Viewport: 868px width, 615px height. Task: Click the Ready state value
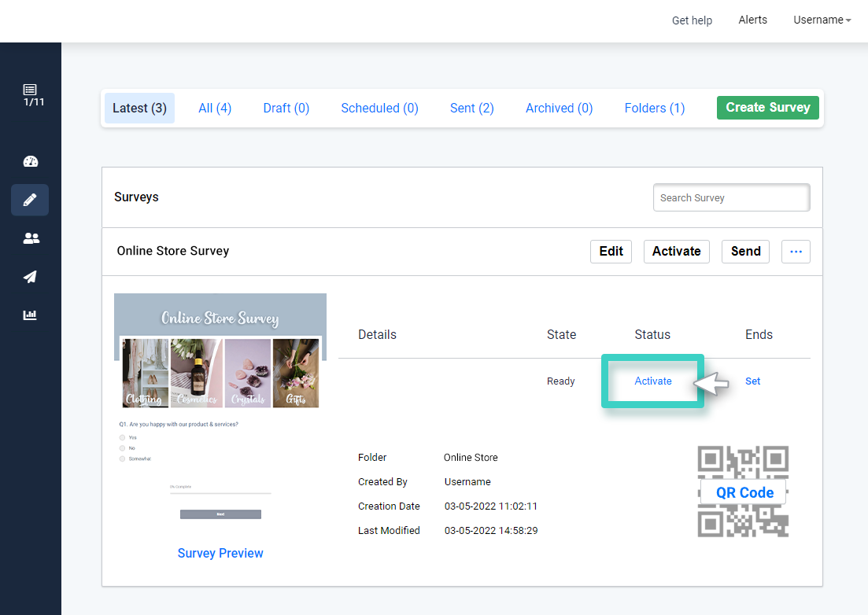[x=561, y=381]
